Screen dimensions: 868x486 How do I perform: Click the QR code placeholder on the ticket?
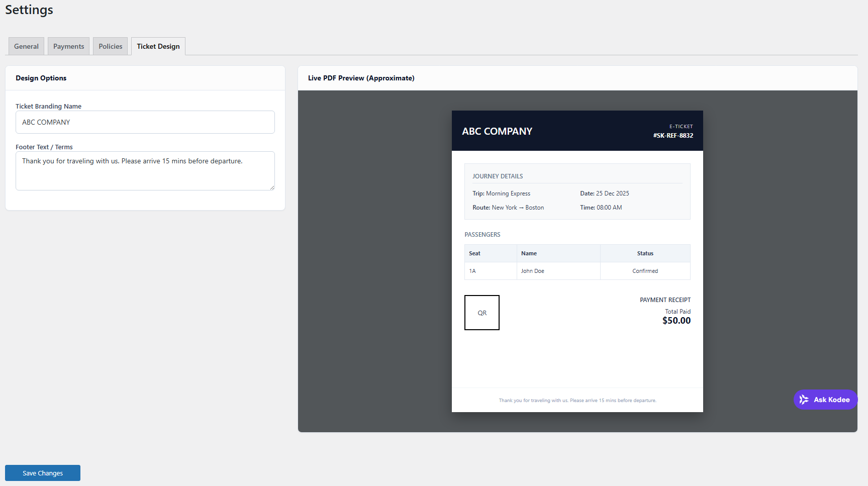482,312
